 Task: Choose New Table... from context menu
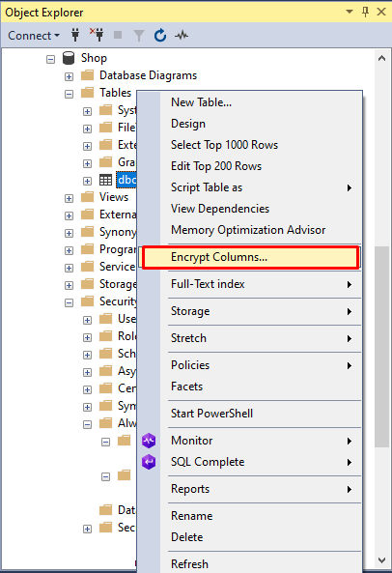(x=261, y=102)
